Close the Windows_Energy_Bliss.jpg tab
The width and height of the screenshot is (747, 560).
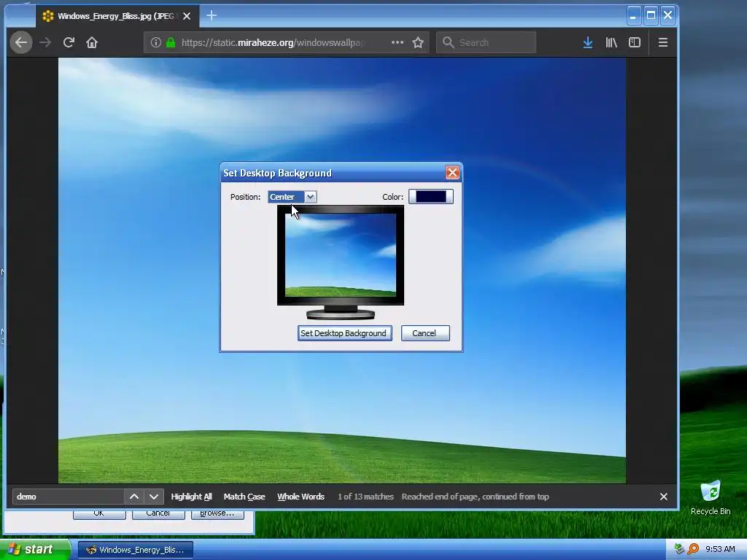pyautogui.click(x=187, y=16)
